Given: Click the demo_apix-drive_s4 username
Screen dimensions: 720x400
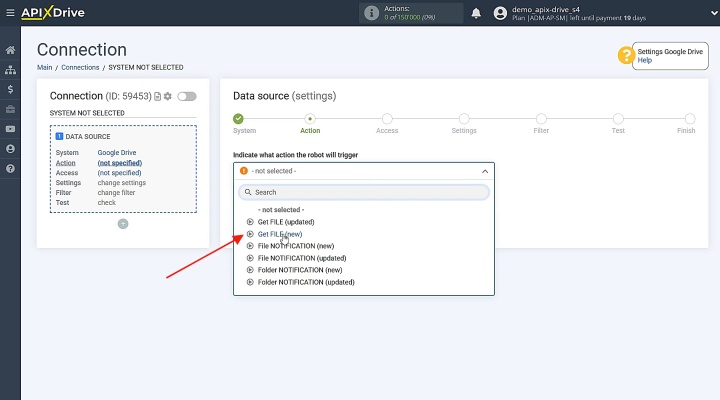Looking at the screenshot, I should 546,9.
